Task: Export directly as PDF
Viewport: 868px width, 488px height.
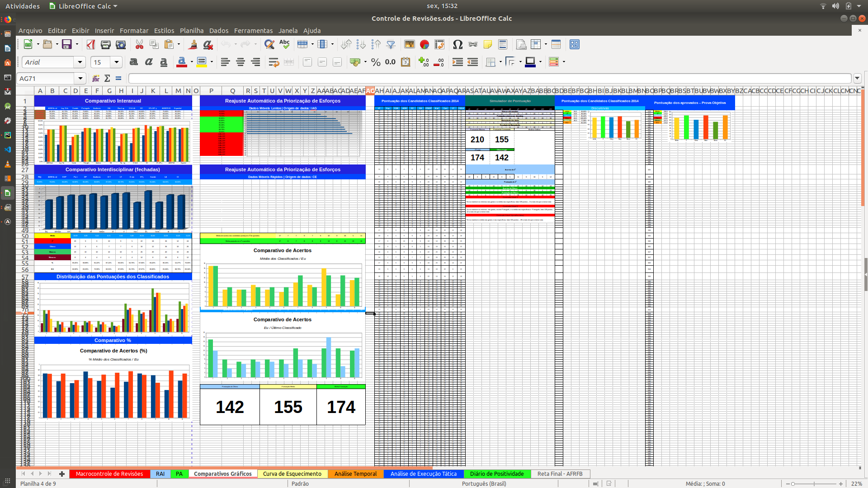Action: 91,44
